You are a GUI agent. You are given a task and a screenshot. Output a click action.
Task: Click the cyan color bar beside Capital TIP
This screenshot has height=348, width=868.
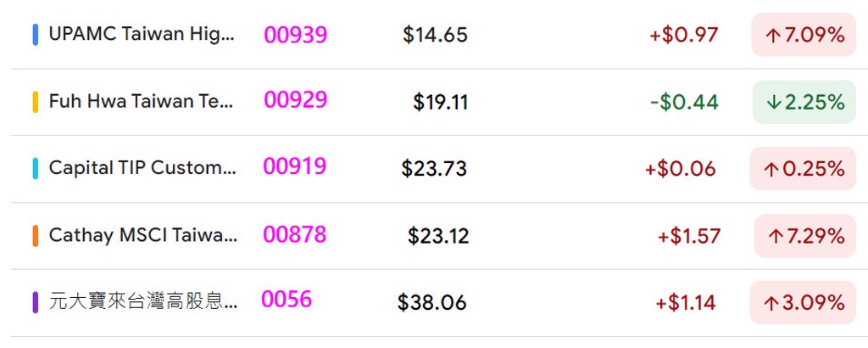click(x=35, y=168)
